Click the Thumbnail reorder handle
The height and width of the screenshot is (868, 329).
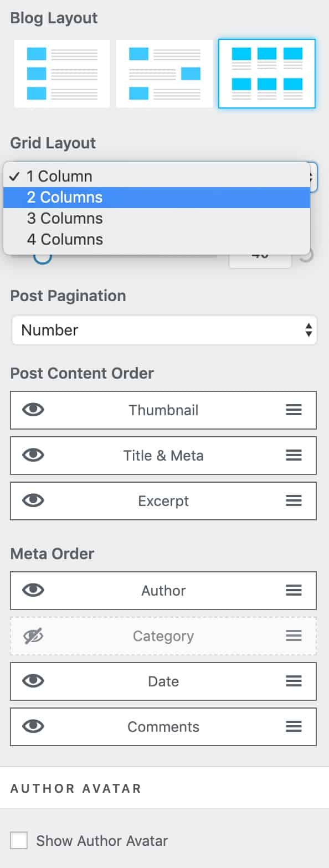(294, 410)
